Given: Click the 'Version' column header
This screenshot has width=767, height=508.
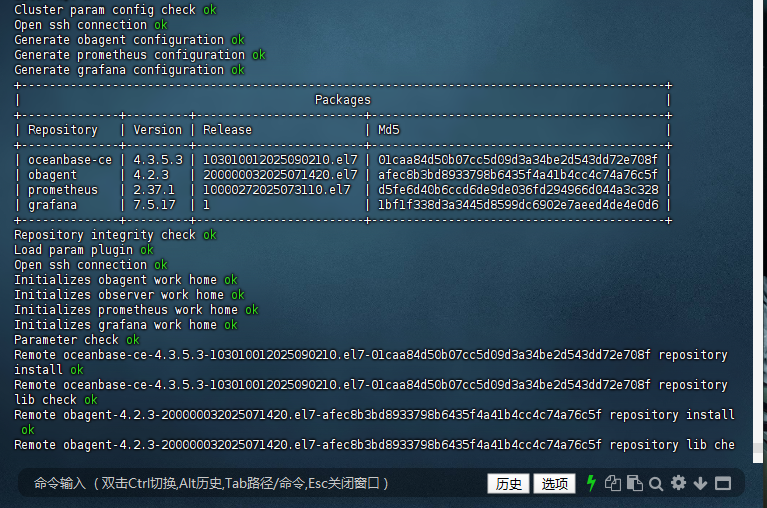Looking at the screenshot, I should pyautogui.click(x=158, y=130).
